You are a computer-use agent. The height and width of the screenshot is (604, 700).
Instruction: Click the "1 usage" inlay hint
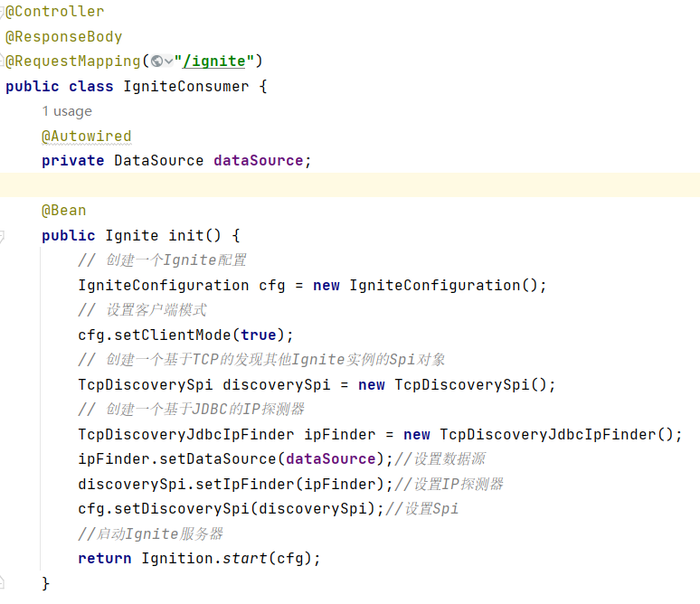67,111
